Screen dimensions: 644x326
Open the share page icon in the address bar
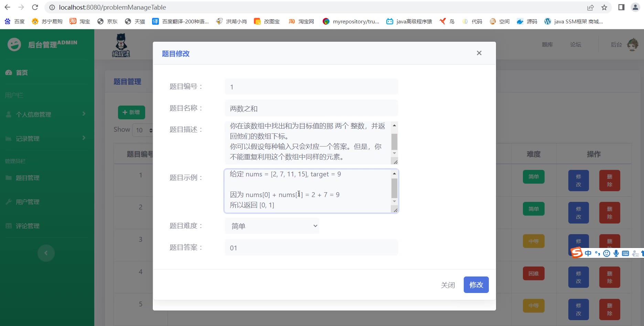(x=590, y=7)
